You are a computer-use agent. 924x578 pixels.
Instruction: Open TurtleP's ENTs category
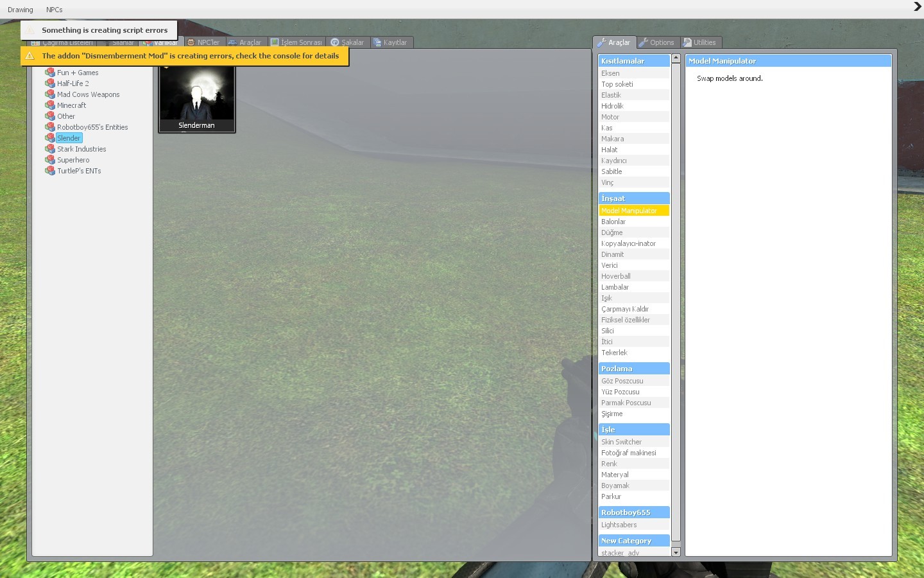[79, 171]
